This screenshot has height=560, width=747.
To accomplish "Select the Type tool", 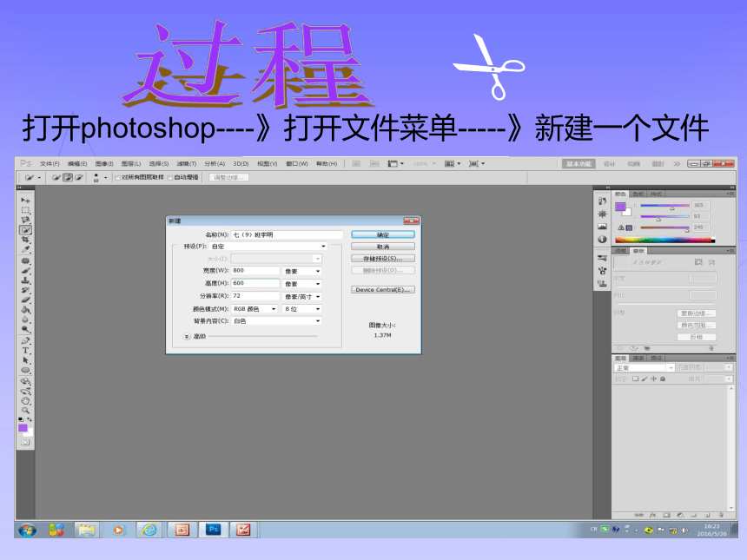I will pos(25,351).
